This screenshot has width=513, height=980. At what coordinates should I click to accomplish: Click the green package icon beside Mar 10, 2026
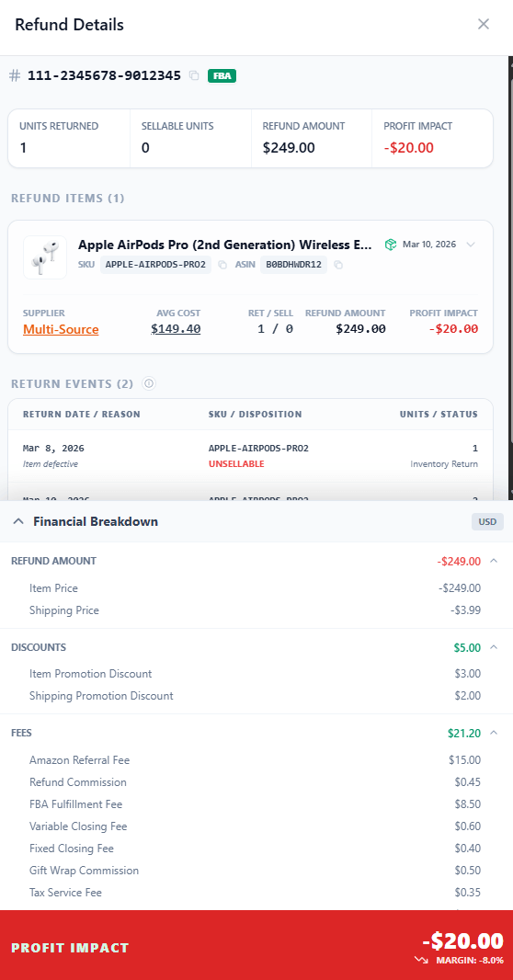pos(391,245)
